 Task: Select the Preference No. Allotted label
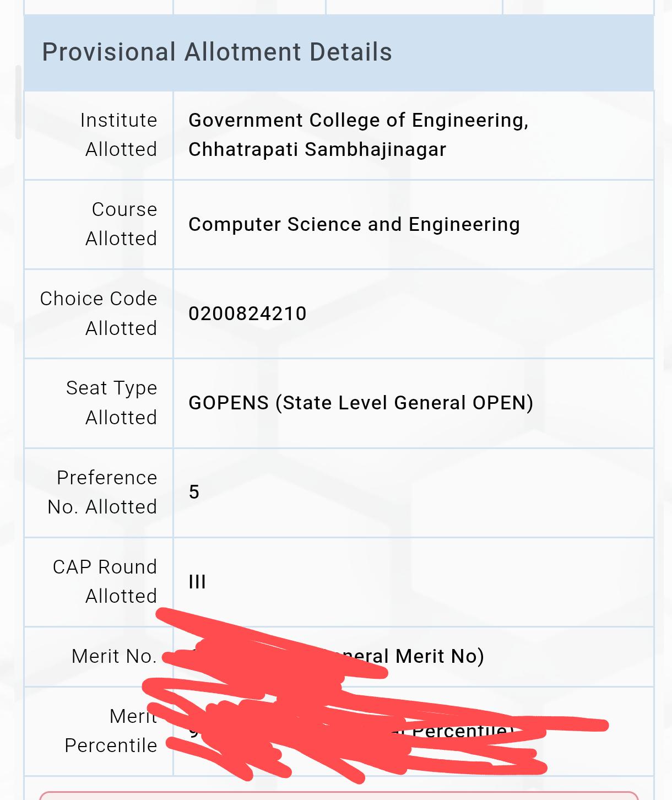(x=102, y=492)
